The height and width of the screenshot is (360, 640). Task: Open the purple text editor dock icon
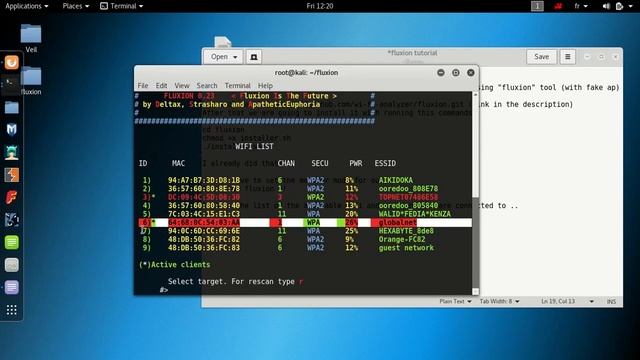click(11, 287)
